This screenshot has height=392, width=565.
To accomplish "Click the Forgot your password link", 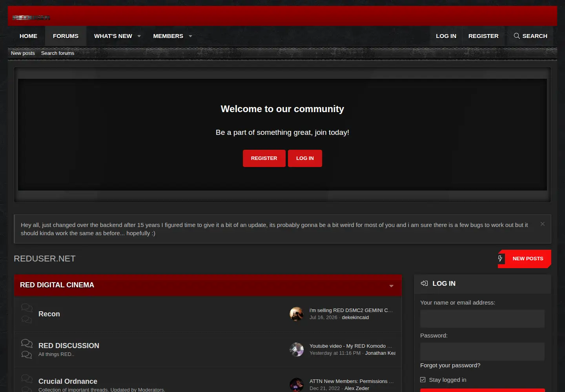I will 450,365.
